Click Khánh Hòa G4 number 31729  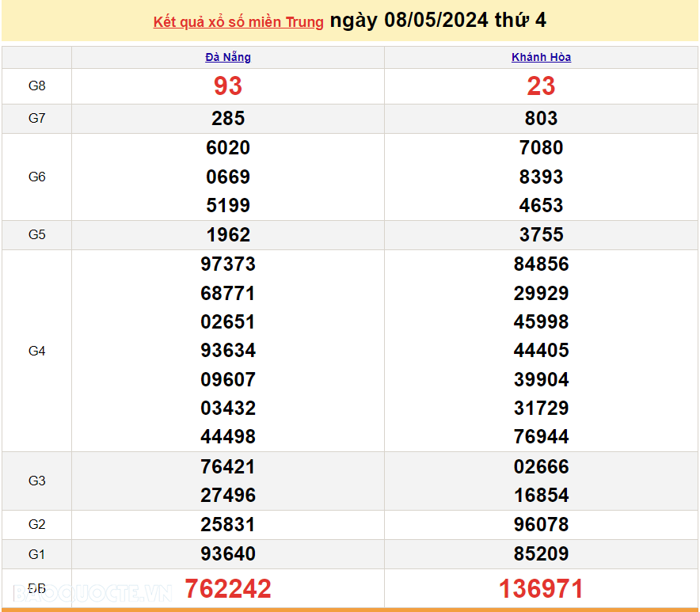pos(541,408)
